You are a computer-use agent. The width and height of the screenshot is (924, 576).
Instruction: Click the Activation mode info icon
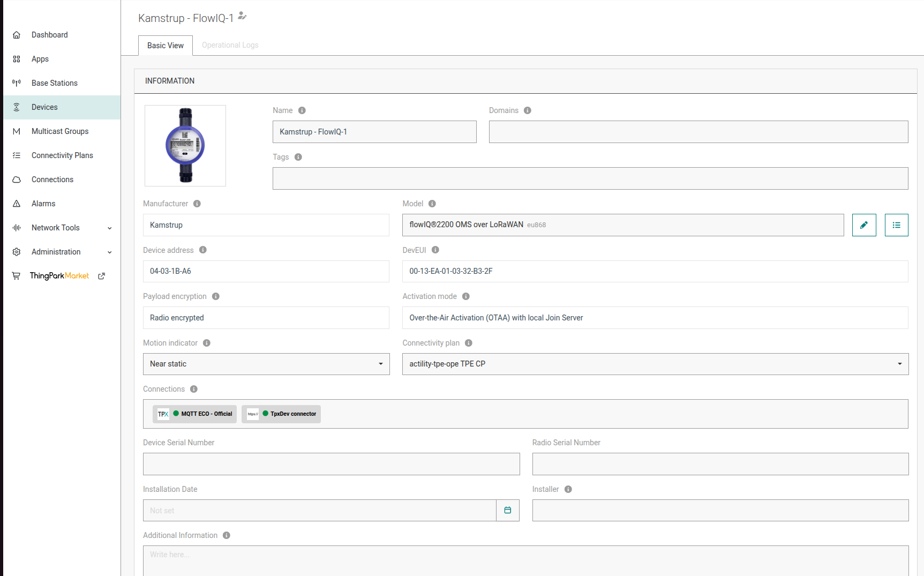(466, 296)
